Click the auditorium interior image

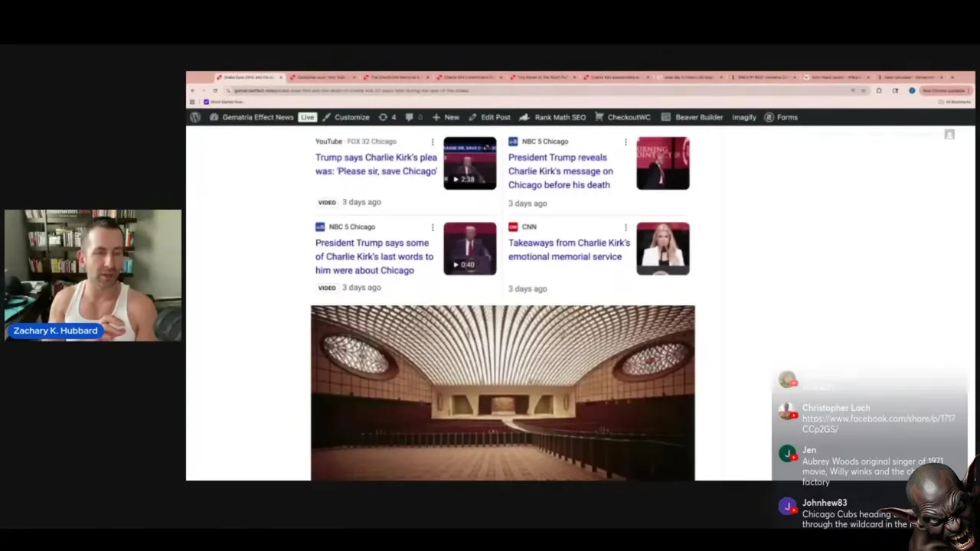click(503, 393)
